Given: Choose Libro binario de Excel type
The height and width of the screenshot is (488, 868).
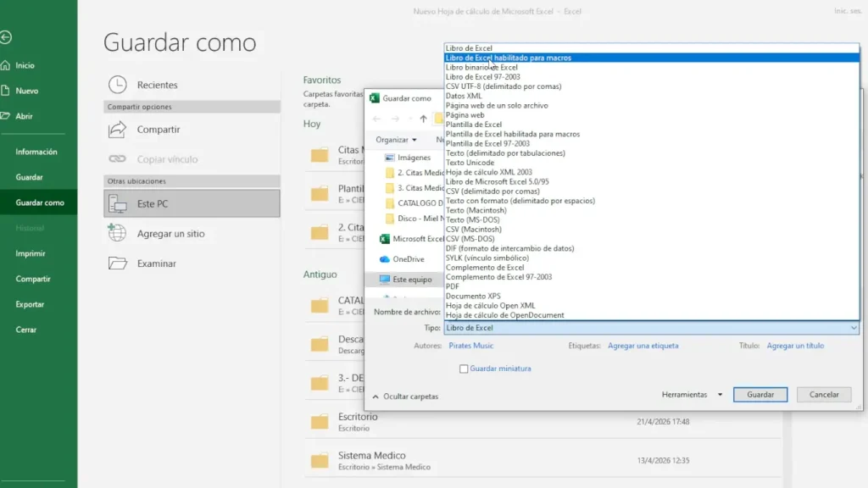Looking at the screenshot, I should [x=652, y=68].
